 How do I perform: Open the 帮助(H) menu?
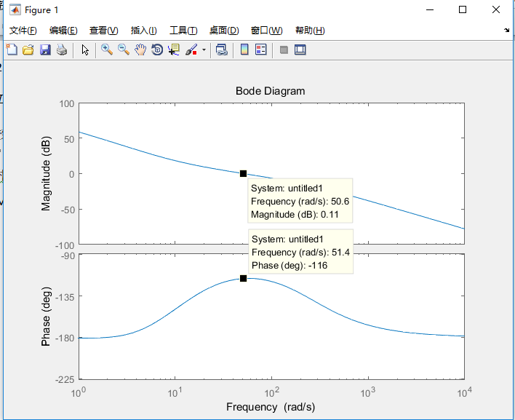(x=310, y=31)
